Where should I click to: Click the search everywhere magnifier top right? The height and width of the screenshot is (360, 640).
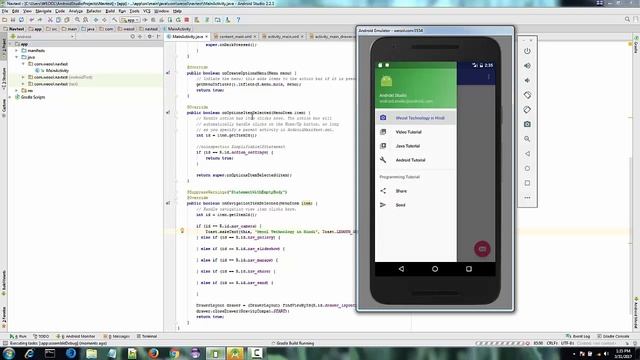pos(627,19)
